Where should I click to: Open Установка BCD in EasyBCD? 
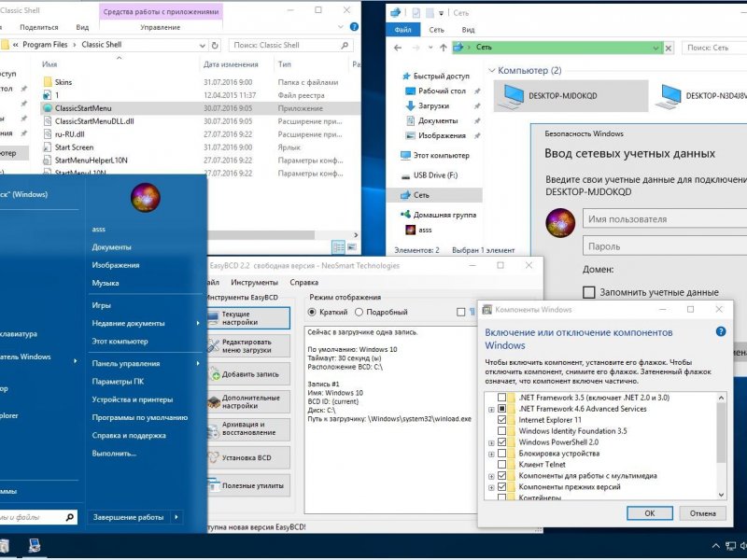point(248,457)
